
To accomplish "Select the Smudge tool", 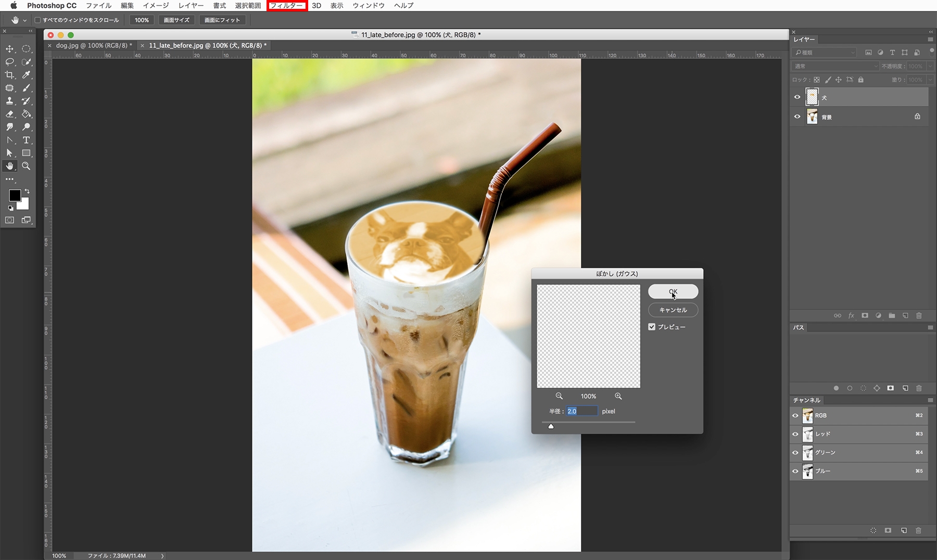I will (10, 127).
